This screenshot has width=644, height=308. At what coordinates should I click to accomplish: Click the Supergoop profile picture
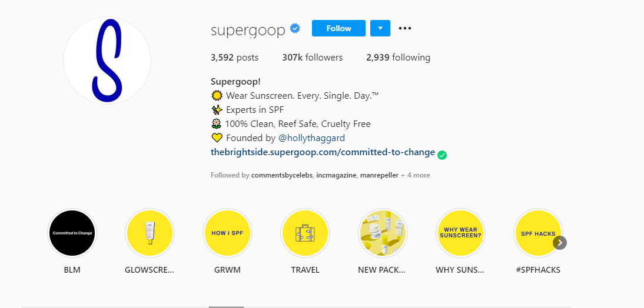click(x=107, y=61)
